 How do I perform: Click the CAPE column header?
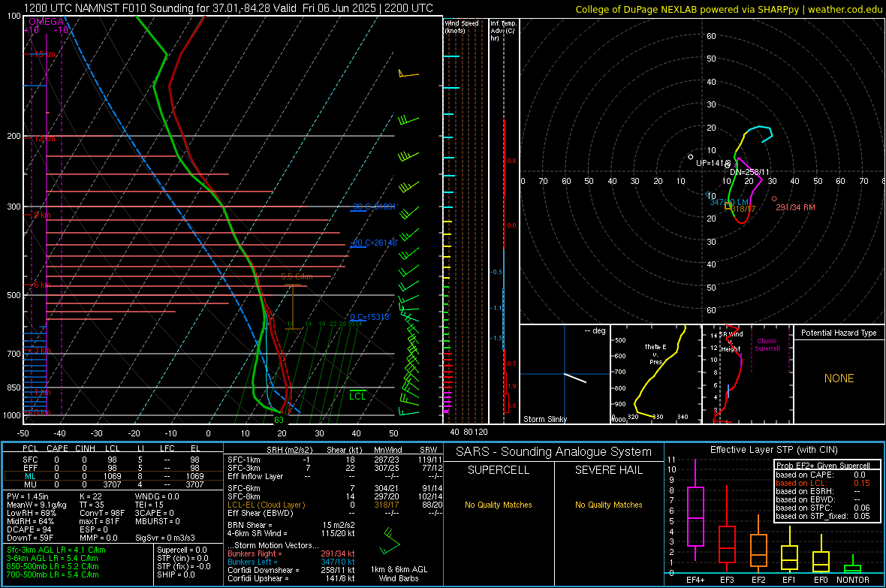click(57, 448)
